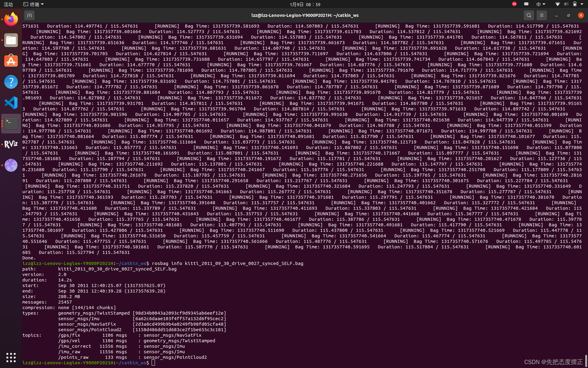Open the terminal hamburger menu

pyautogui.click(x=541, y=15)
